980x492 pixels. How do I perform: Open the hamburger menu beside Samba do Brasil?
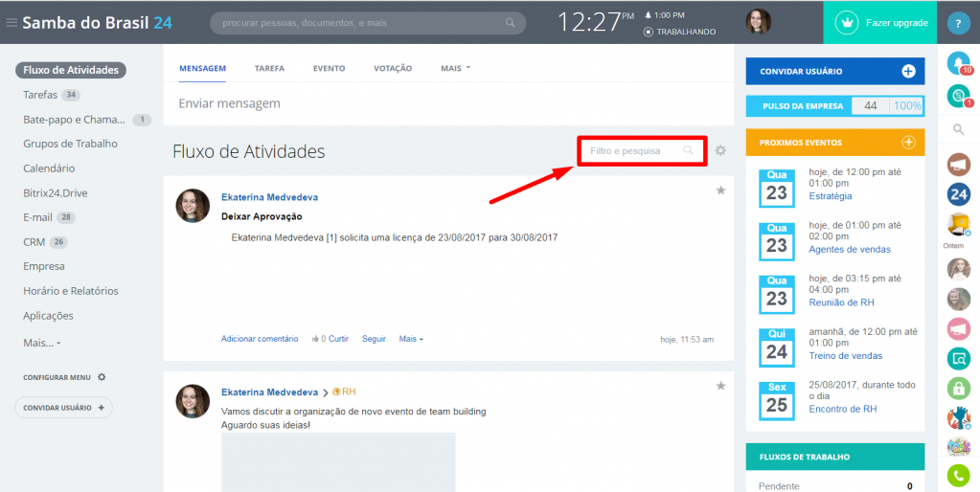point(11,23)
